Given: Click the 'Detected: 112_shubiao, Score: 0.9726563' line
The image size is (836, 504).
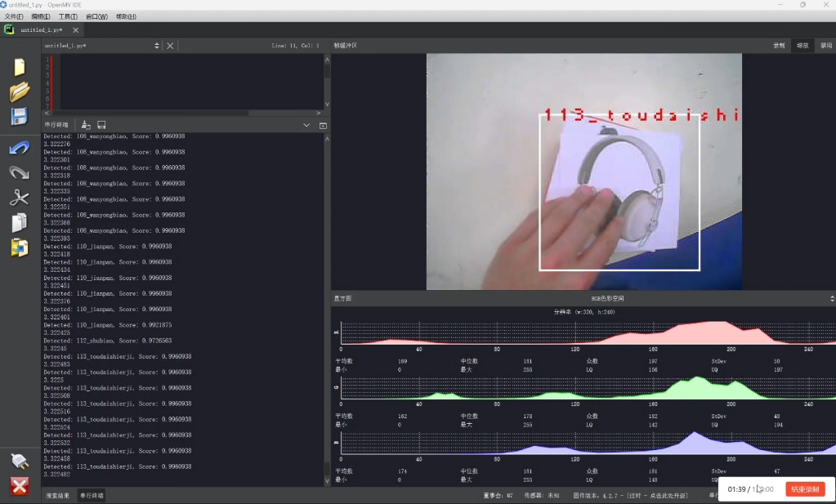Looking at the screenshot, I should (108, 341).
